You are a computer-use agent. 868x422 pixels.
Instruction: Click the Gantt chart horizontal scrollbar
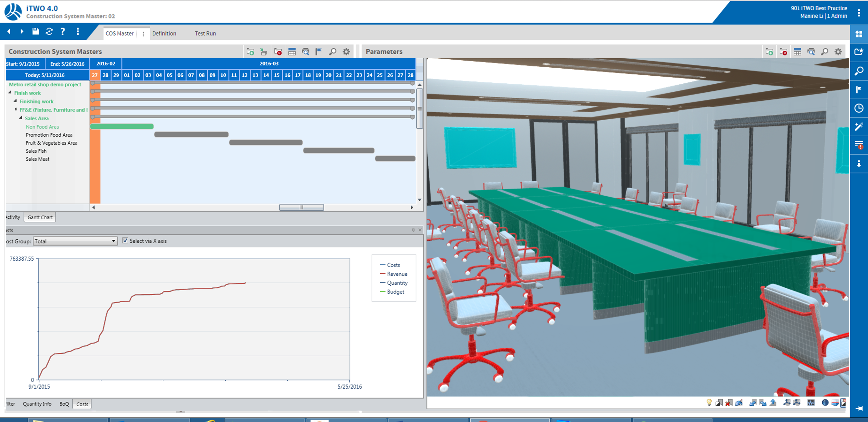pyautogui.click(x=302, y=207)
